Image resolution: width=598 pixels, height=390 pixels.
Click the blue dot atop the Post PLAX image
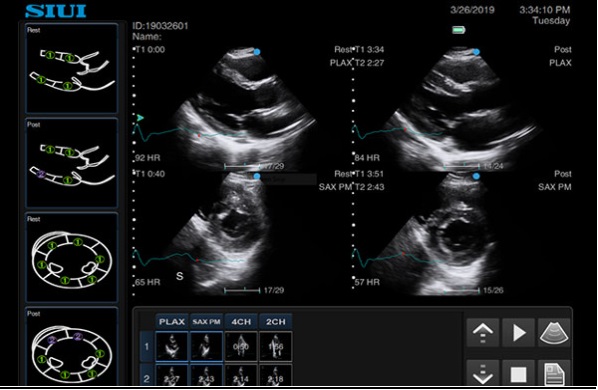[x=476, y=52]
